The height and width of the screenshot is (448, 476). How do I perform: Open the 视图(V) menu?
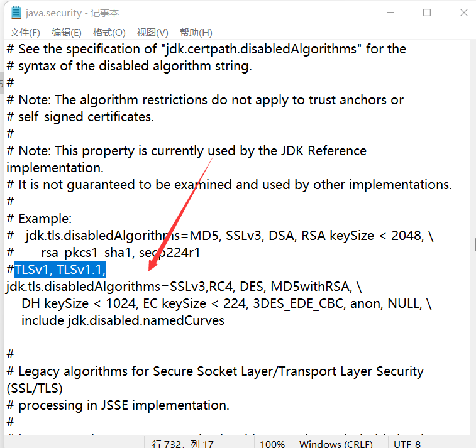(x=152, y=32)
